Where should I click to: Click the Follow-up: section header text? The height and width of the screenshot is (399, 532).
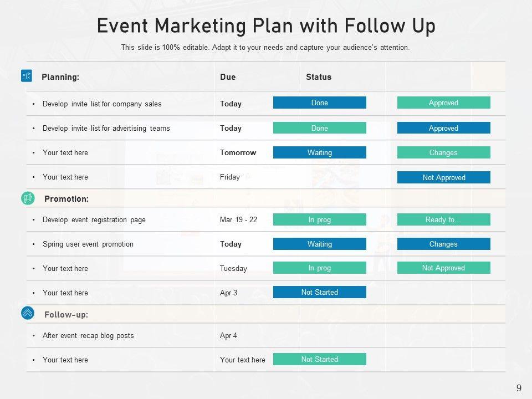click(66, 315)
